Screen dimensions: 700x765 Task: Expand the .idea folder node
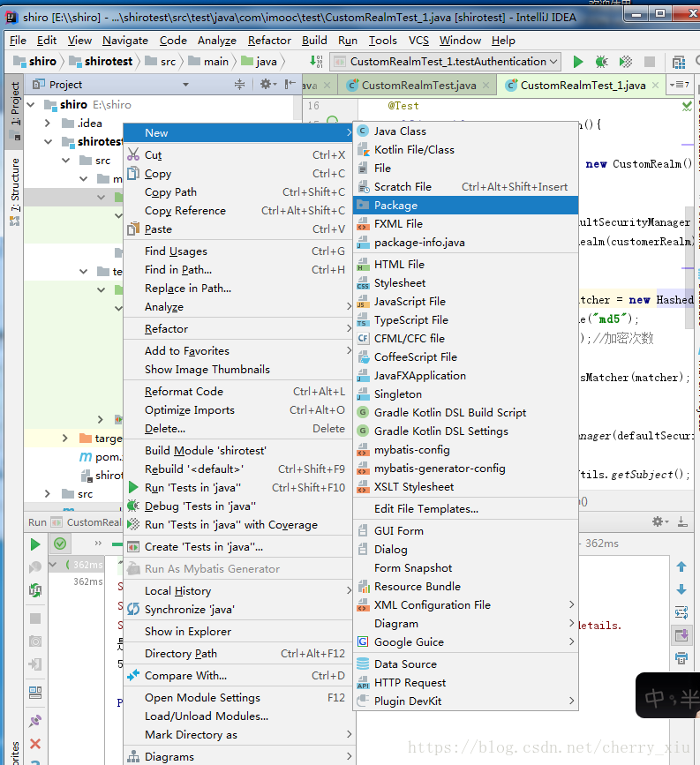48,123
